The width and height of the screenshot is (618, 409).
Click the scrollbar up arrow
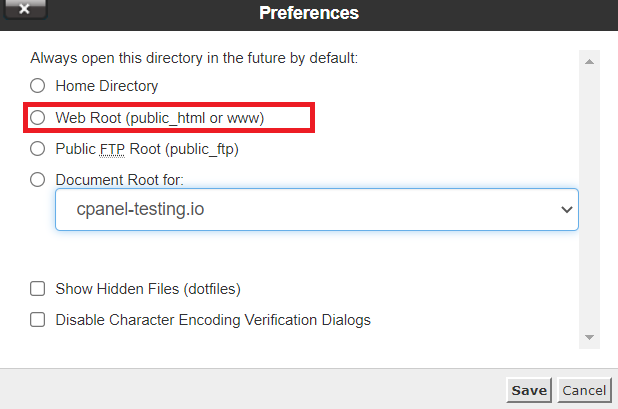(590, 62)
